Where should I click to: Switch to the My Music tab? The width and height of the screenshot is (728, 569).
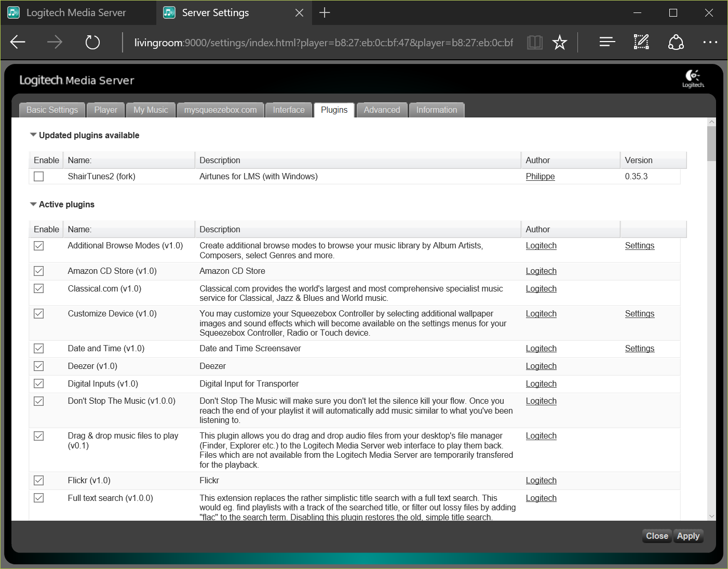click(x=151, y=110)
